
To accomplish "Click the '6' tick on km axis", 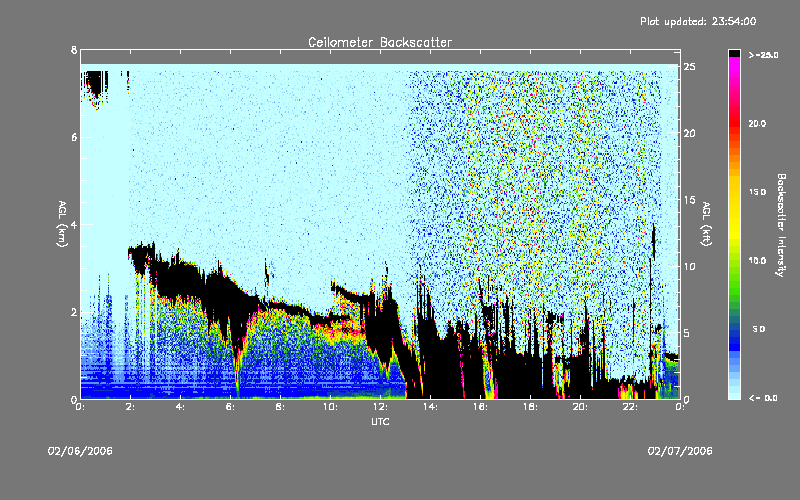I will coord(74,137).
